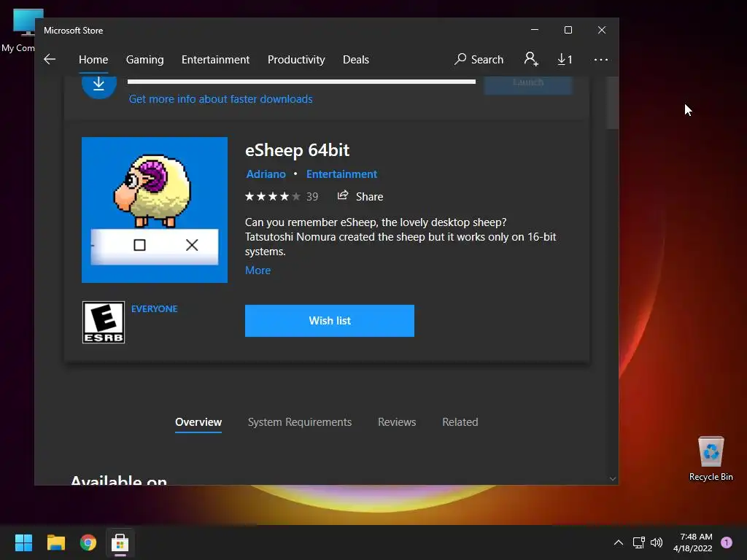
Task: Open the Adriano publisher link
Action: 266,174
